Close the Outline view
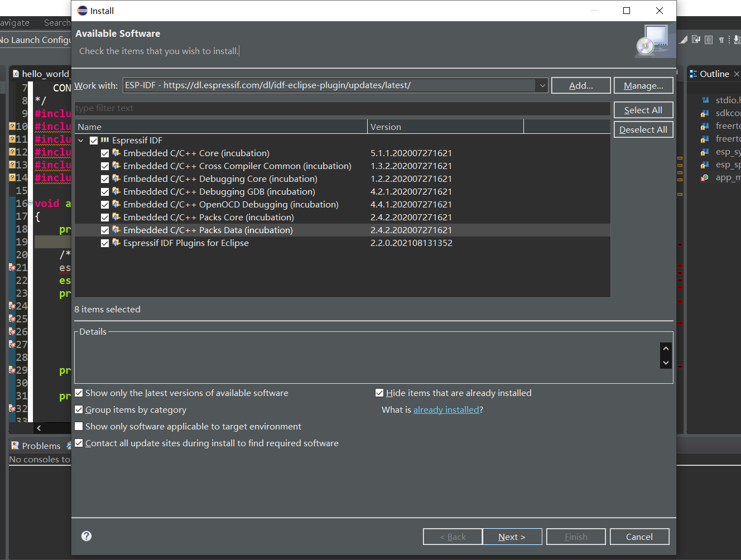Screen dimensions: 741x560 (x=737, y=74)
